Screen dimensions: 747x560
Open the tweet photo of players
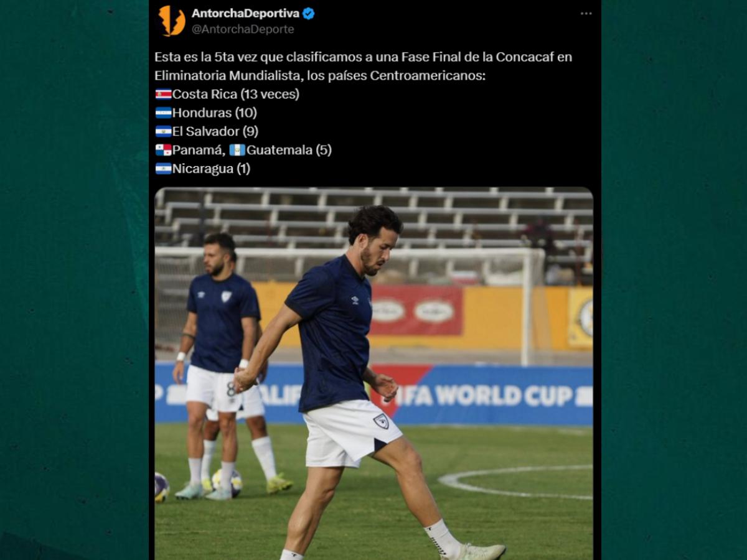coord(374,373)
